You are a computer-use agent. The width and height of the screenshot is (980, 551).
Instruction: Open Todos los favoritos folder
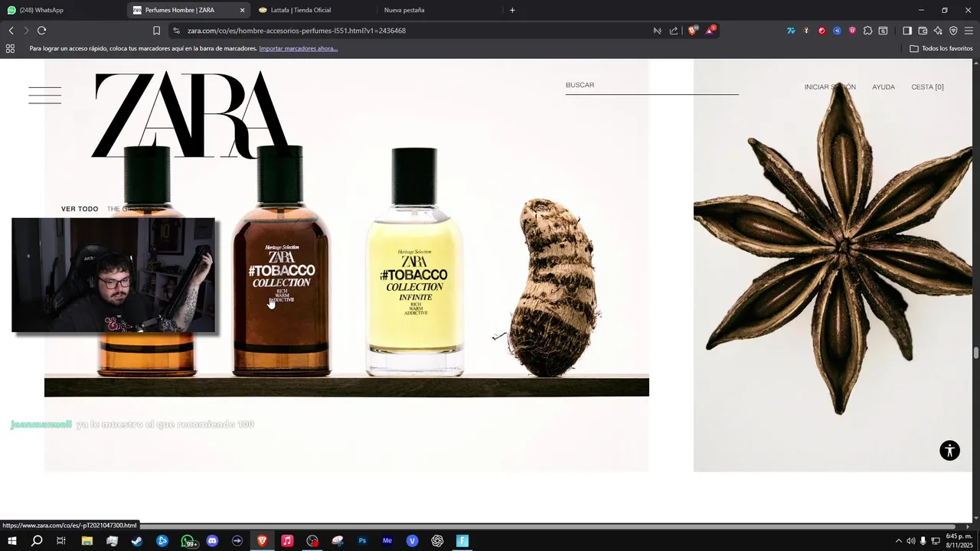941,48
